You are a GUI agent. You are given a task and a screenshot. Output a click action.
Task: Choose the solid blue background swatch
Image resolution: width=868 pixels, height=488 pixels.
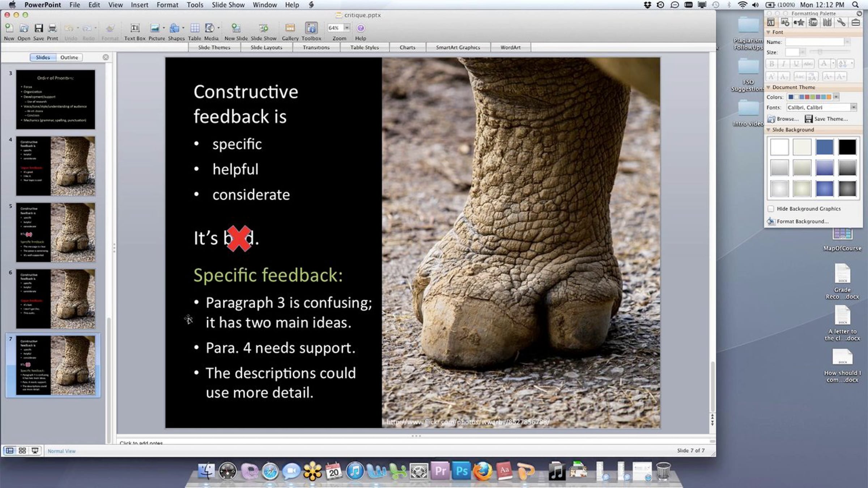tap(824, 147)
